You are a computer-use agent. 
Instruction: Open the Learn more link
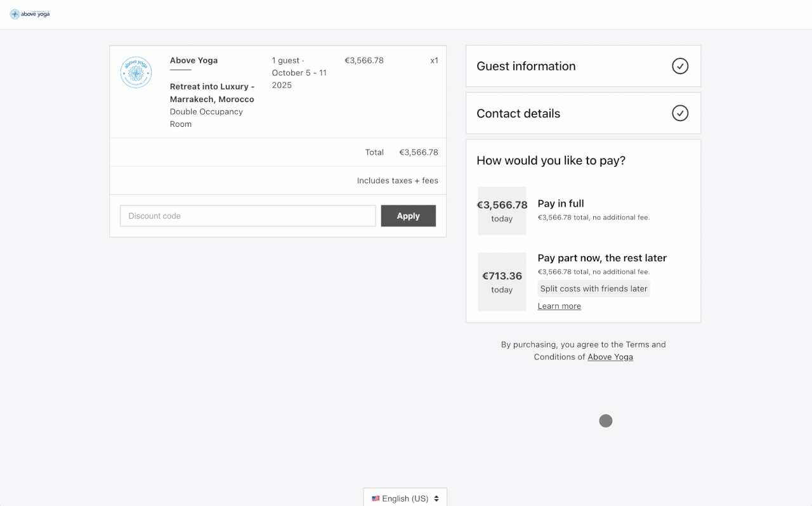point(559,306)
